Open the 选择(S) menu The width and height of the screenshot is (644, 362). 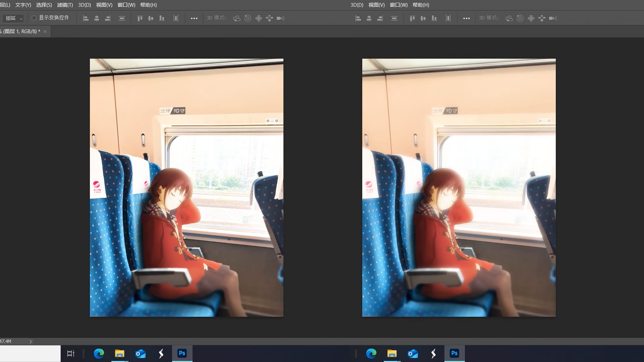point(44,5)
